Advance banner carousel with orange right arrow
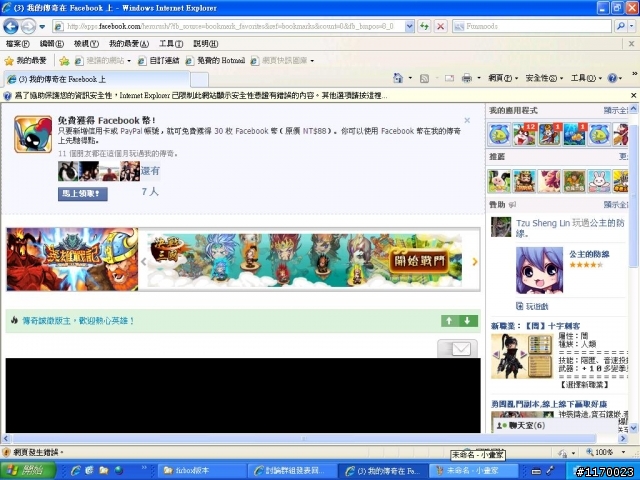Screen dimensions: 640x480 click(x=474, y=262)
